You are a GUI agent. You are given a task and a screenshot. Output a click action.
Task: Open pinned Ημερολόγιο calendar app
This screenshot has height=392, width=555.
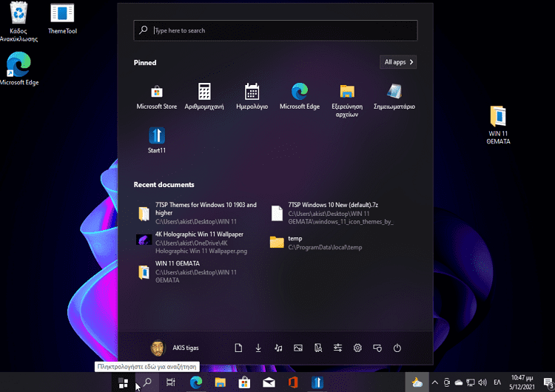click(252, 96)
